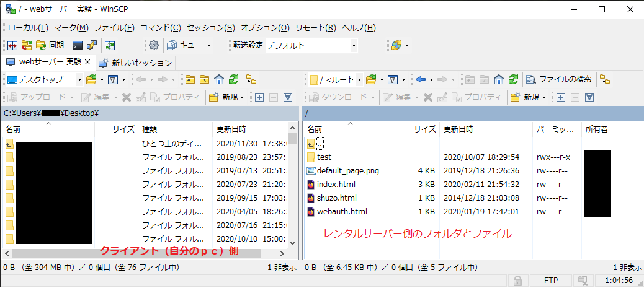Go to local home directory icon

219,79
